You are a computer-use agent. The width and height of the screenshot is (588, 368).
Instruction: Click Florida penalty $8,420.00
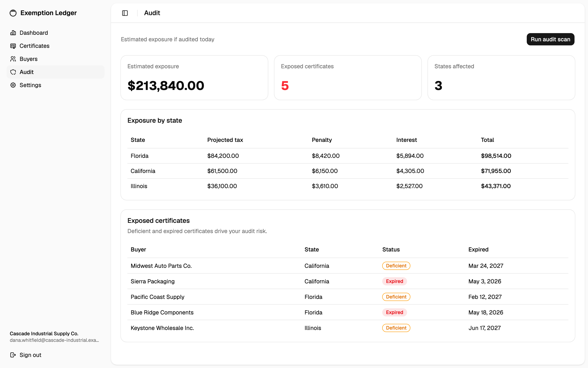pyautogui.click(x=326, y=156)
